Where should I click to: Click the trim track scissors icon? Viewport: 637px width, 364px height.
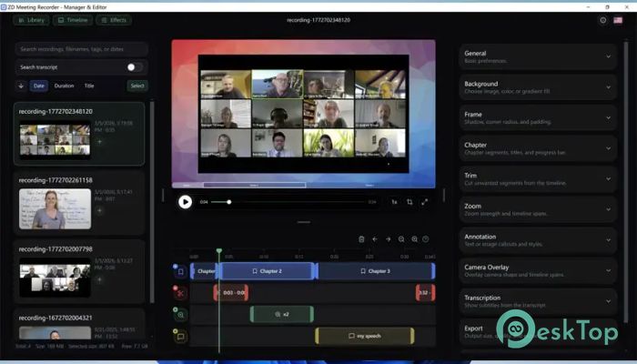click(x=180, y=293)
